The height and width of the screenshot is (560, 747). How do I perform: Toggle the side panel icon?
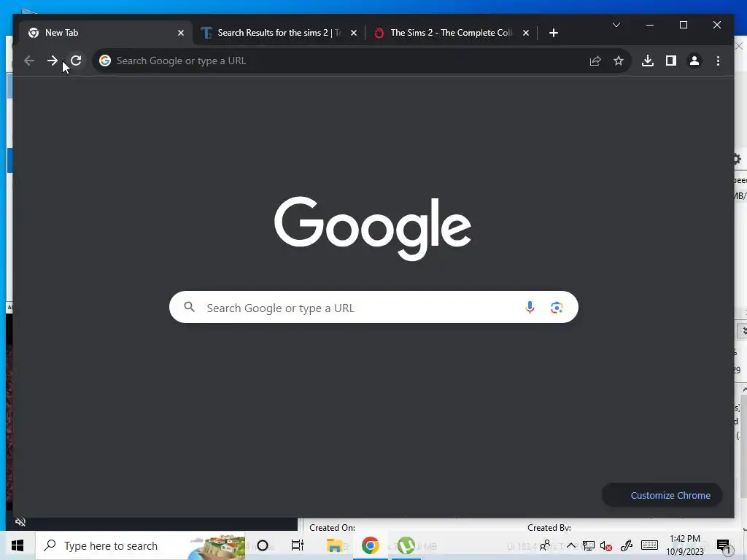pos(671,61)
